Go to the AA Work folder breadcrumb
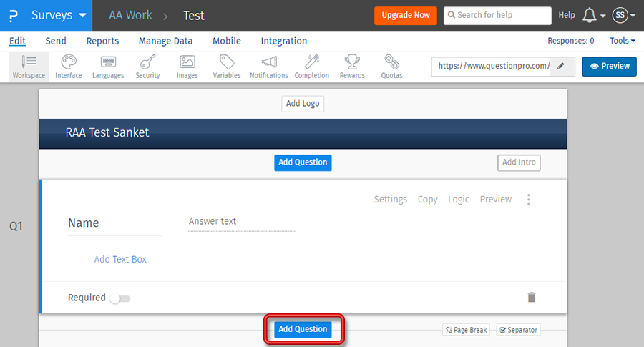 coord(130,16)
